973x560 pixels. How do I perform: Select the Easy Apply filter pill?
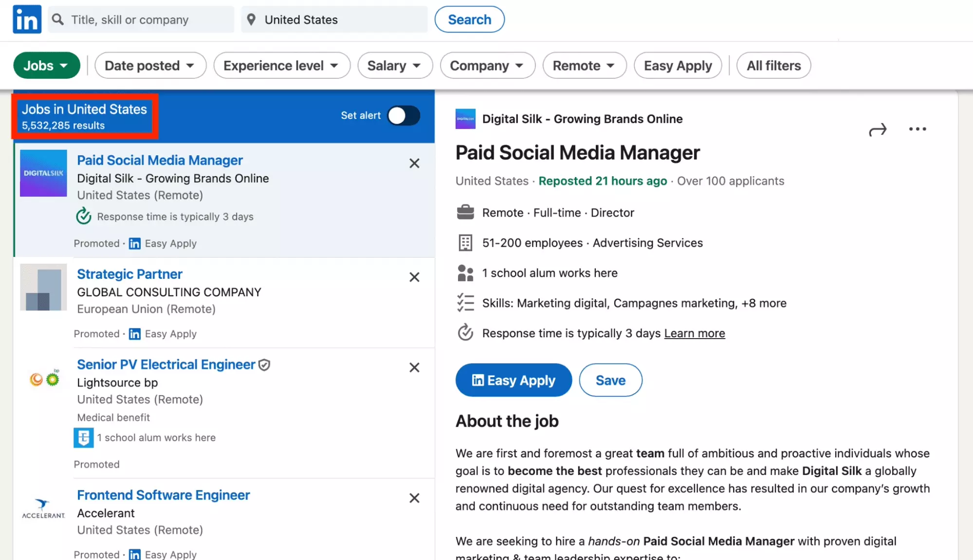click(x=678, y=65)
